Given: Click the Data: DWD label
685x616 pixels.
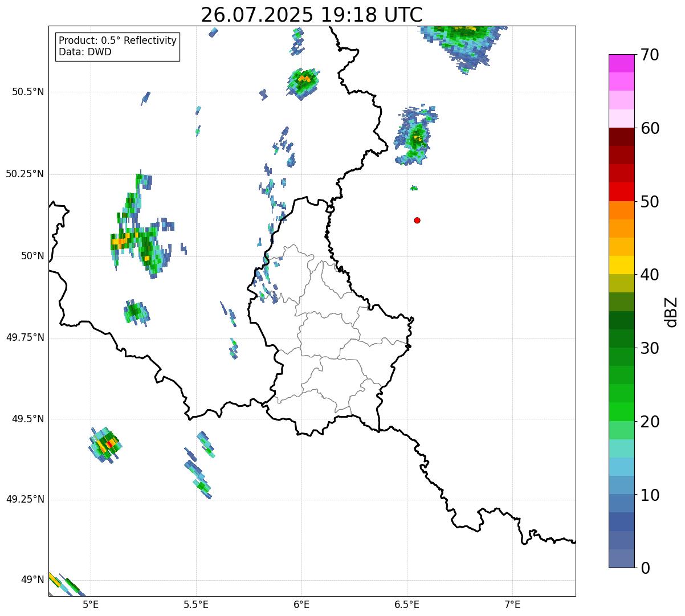Looking at the screenshot, I should click(85, 52).
